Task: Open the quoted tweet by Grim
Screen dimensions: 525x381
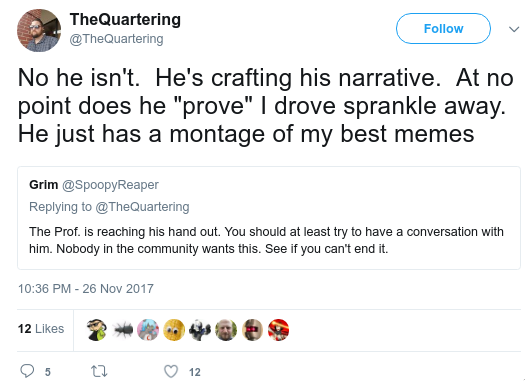Action: 269,218
